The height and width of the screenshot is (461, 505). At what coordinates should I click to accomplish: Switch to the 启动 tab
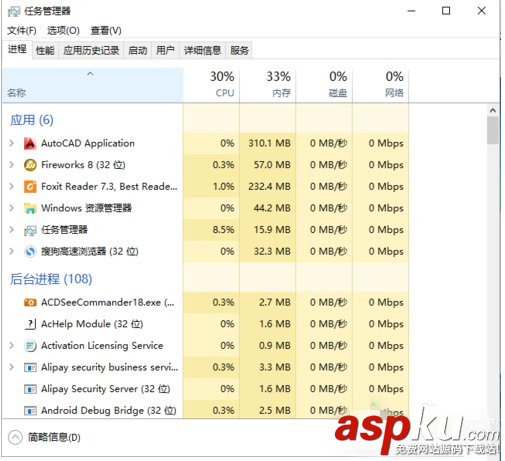pyautogui.click(x=138, y=51)
